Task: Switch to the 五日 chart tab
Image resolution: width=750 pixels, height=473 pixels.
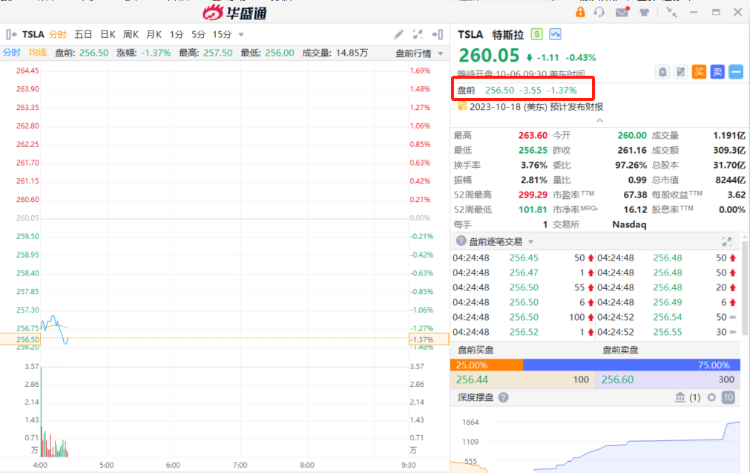Action: click(x=83, y=34)
